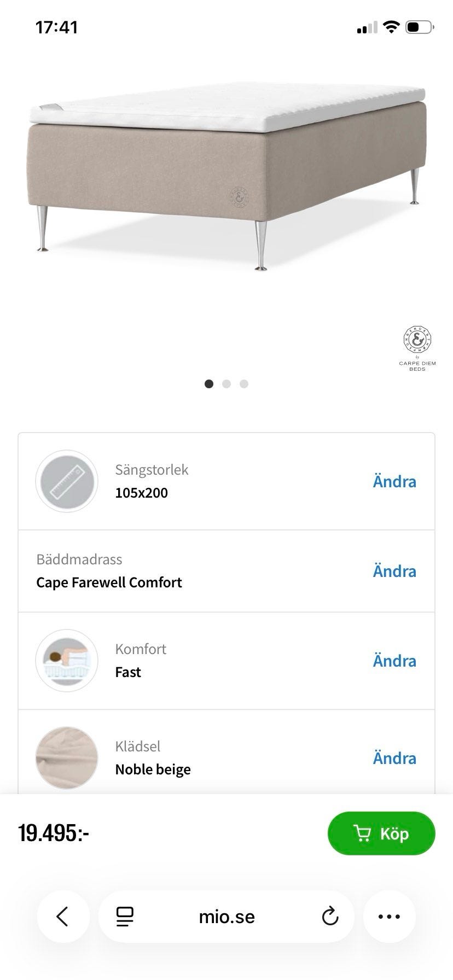Tap the browser back arrow
Image resolution: width=453 pixels, height=980 pixels.
(x=63, y=917)
